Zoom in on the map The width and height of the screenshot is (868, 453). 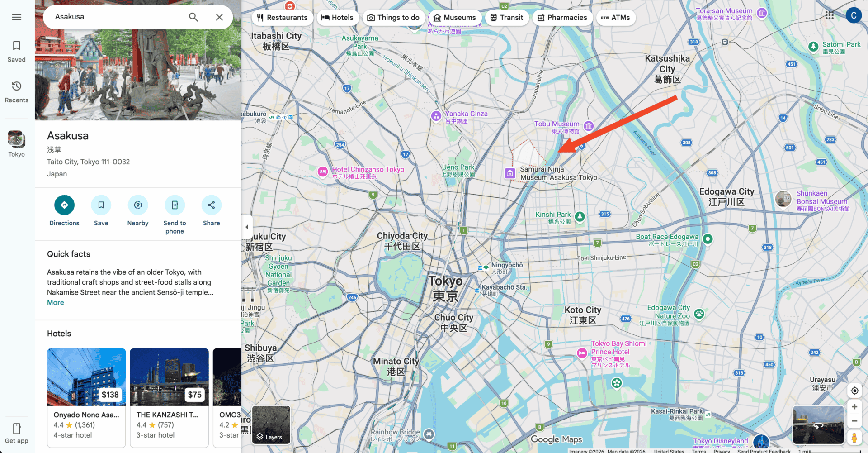click(854, 407)
